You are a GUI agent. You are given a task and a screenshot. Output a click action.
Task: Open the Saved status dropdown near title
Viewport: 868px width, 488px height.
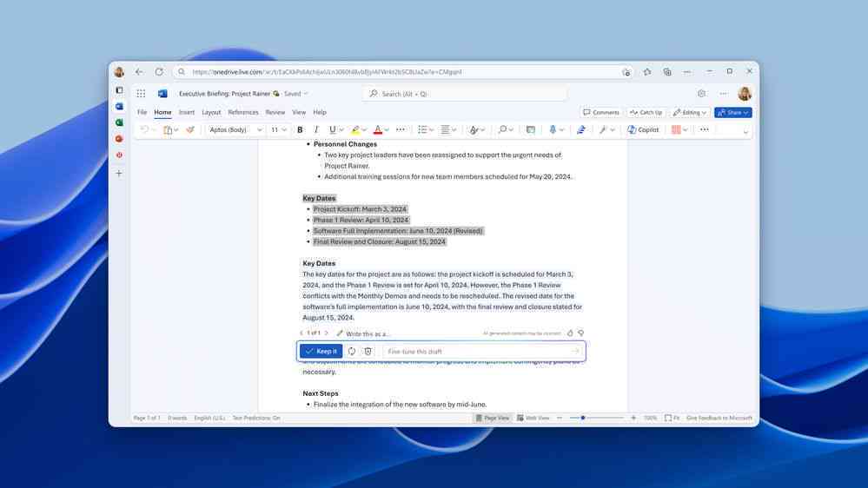click(296, 94)
